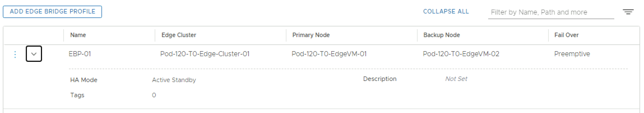The width and height of the screenshot is (644, 113).
Task: Click Pod-120-T0-EdgeVM-02 backup node cell
Action: [x=461, y=54]
